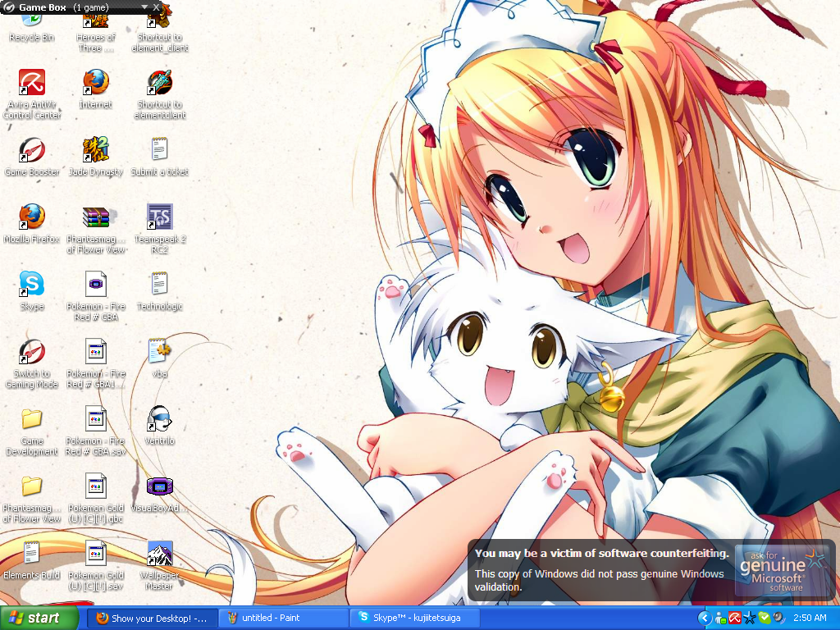Click the software counterfeiting notification message
Image resolution: width=840 pixels, height=630 pixels.
[x=601, y=570]
